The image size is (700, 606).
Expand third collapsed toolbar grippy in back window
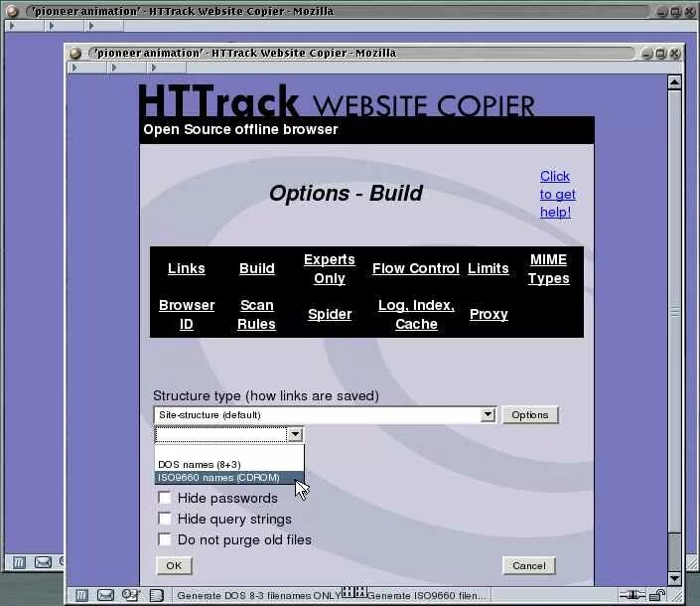[x=91, y=26]
